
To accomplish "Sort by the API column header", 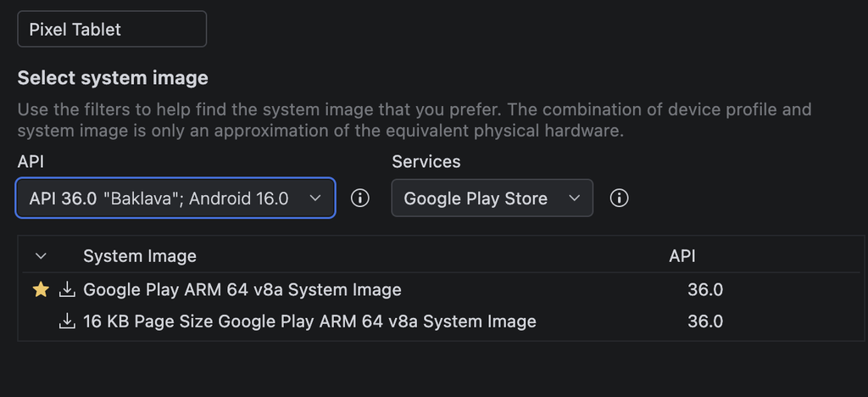I will [x=682, y=256].
